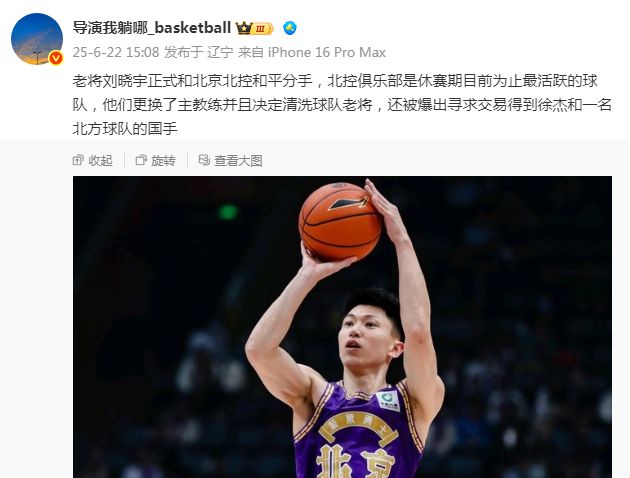
Task: Collapse the image with 收起
Action: 92,161
